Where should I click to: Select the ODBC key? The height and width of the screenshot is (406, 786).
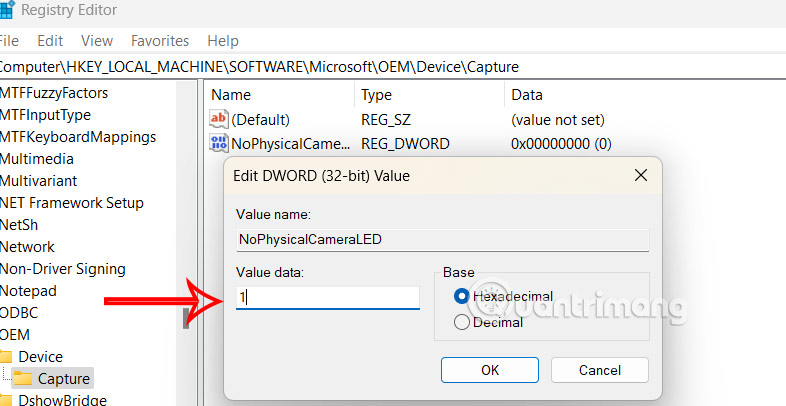click(19, 312)
